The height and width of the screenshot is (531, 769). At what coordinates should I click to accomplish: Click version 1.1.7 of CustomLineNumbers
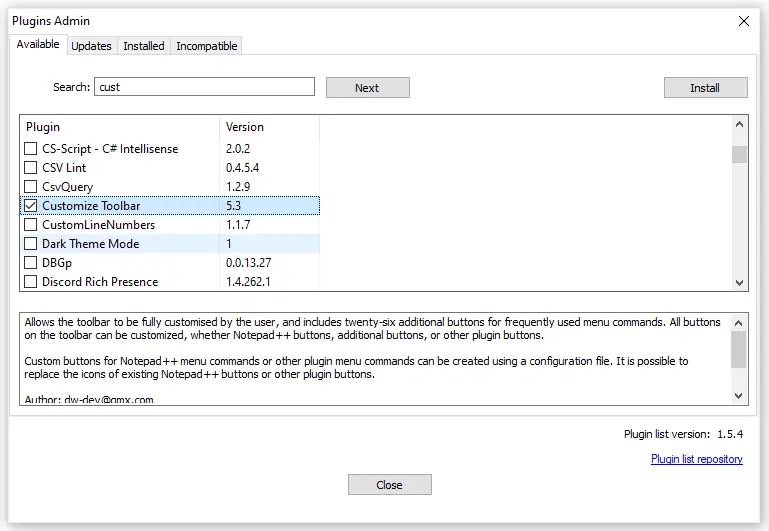(x=238, y=225)
